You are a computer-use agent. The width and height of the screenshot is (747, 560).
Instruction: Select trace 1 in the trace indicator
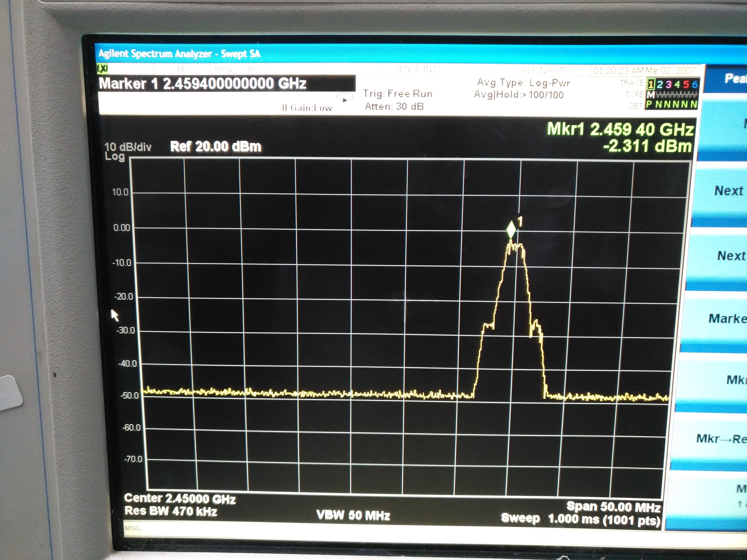click(651, 84)
